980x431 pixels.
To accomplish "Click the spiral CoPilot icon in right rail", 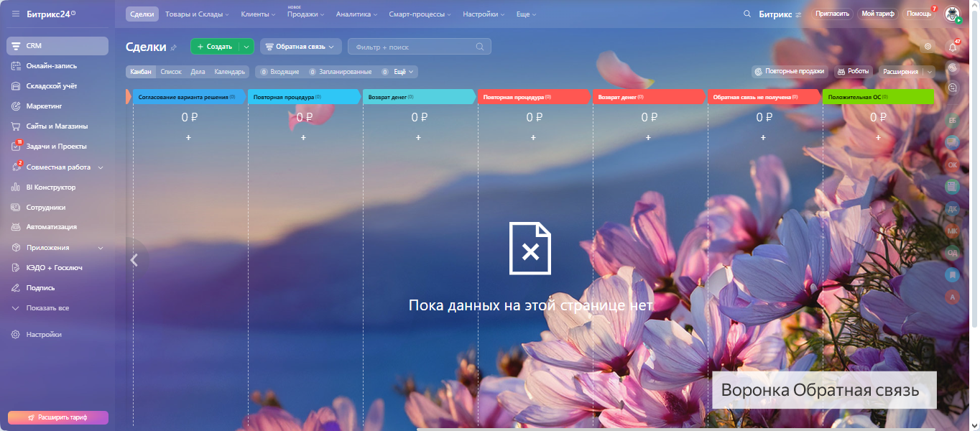I will click(x=953, y=68).
